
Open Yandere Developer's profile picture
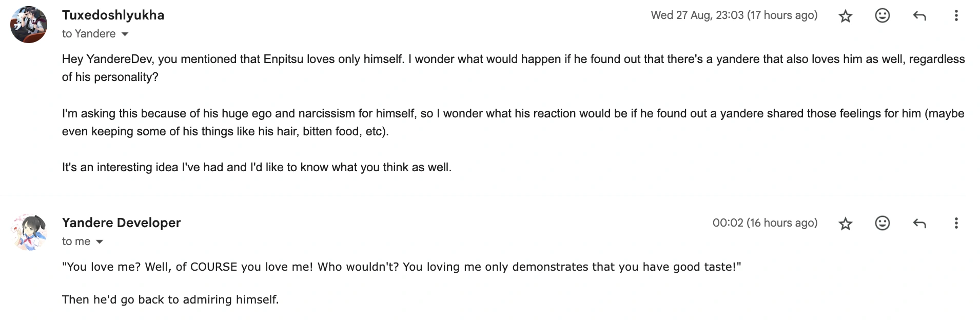(x=29, y=232)
